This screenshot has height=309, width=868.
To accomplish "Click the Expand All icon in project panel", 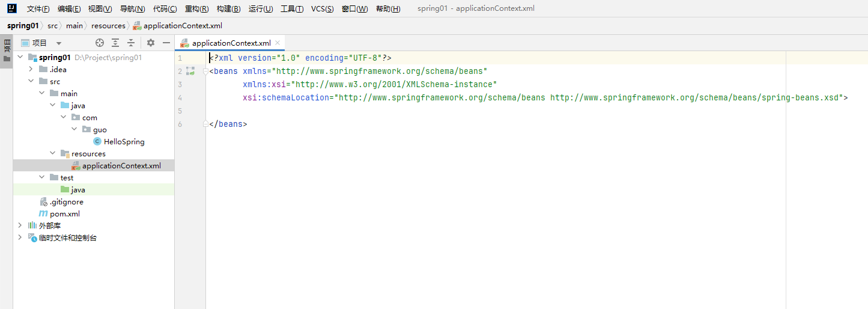I will [115, 43].
